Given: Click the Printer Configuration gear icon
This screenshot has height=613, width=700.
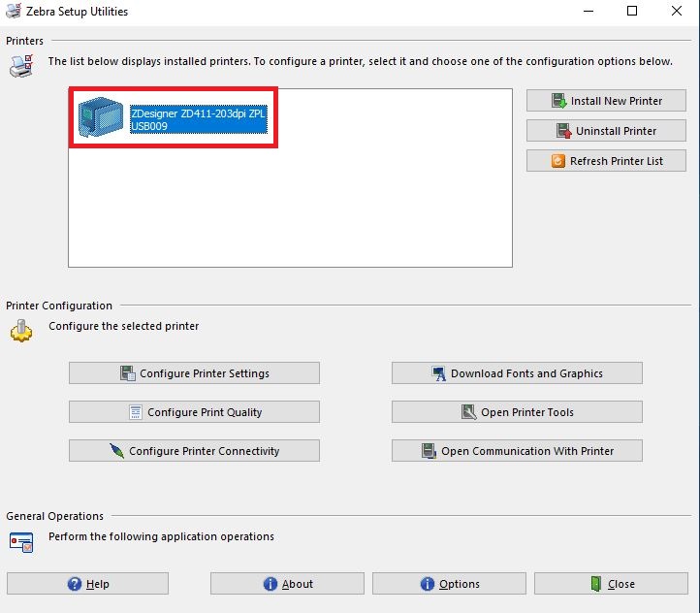Looking at the screenshot, I should tap(21, 331).
